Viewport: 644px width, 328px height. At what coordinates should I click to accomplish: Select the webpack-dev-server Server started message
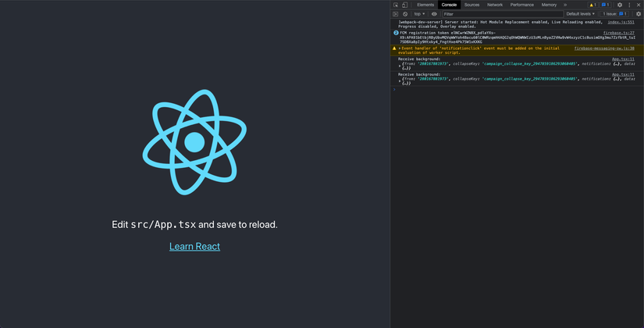(500, 24)
